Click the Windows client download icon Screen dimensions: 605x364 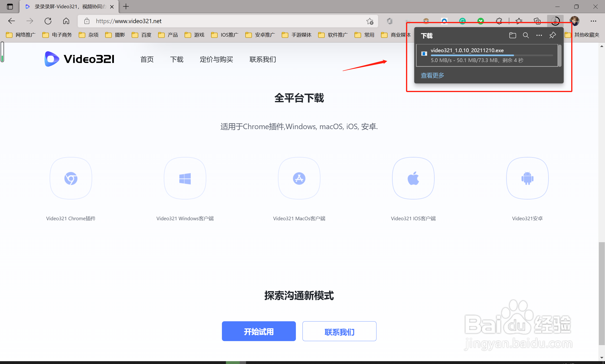185,178
